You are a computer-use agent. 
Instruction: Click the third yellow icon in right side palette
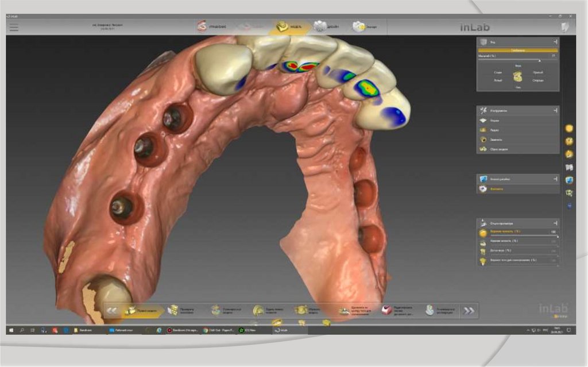pos(569,154)
